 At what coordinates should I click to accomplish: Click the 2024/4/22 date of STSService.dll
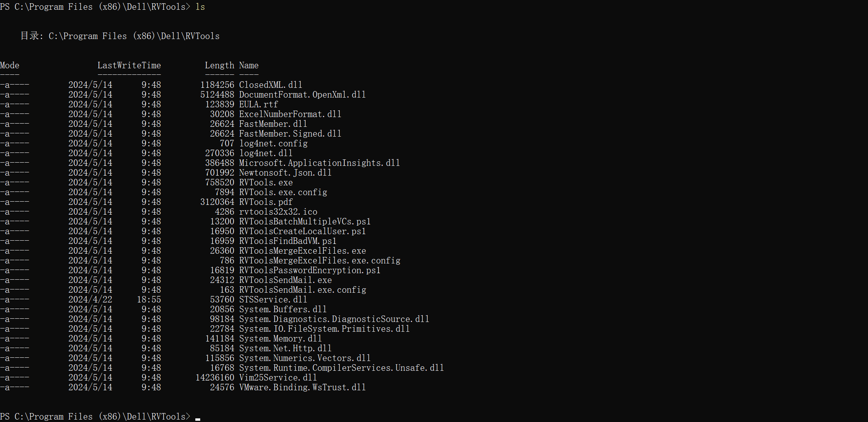click(x=90, y=300)
